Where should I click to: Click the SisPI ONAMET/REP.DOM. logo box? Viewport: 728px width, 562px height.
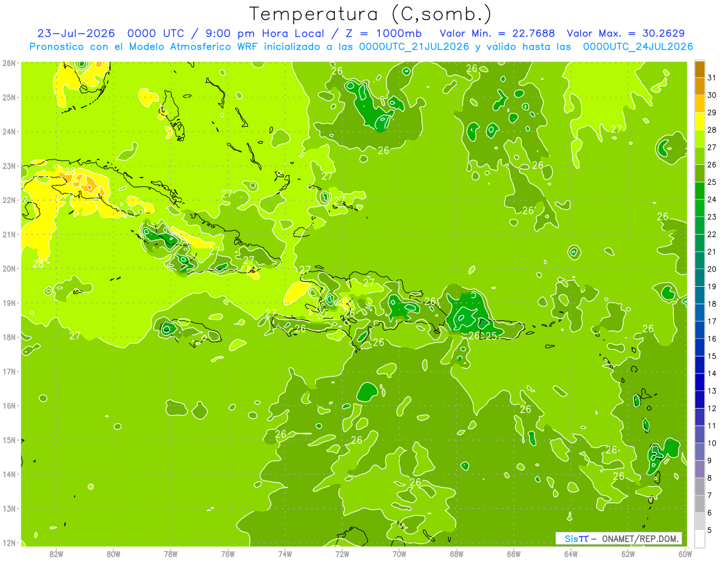pyautogui.click(x=619, y=538)
